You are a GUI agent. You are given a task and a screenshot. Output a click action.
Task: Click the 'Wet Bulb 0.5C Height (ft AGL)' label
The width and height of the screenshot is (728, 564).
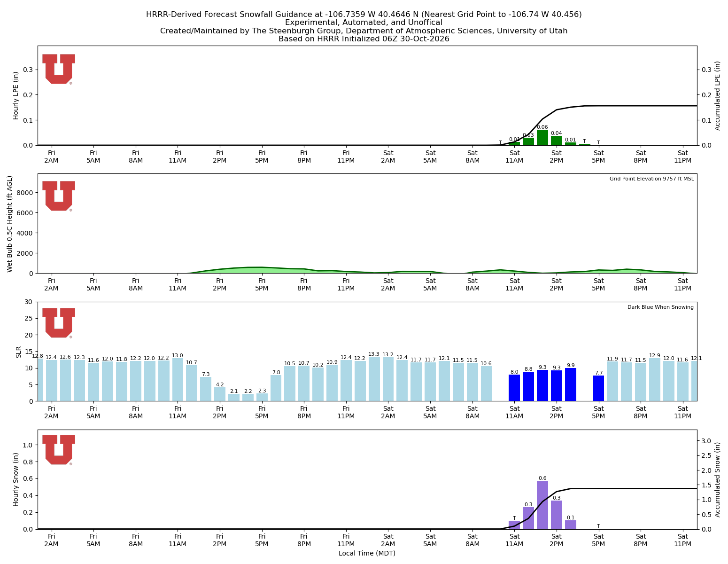point(10,224)
